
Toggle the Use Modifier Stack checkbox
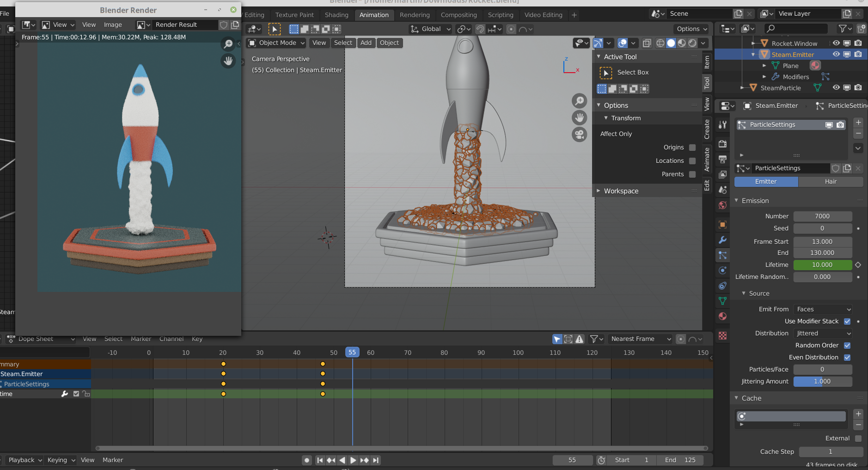click(x=847, y=322)
